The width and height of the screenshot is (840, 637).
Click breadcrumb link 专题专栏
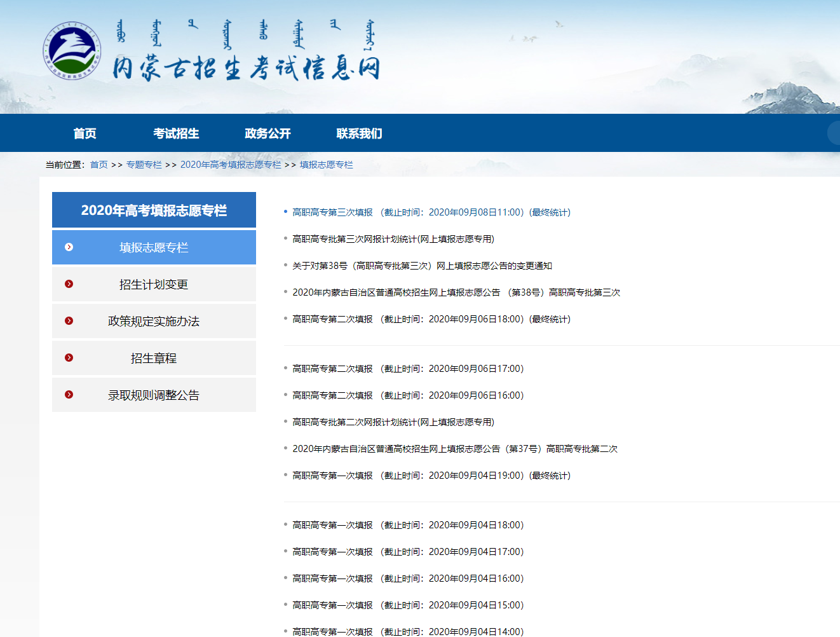point(144,164)
